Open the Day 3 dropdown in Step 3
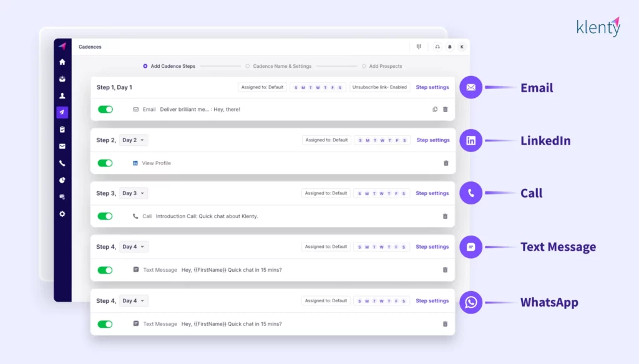This screenshot has width=639, height=364. (133, 193)
